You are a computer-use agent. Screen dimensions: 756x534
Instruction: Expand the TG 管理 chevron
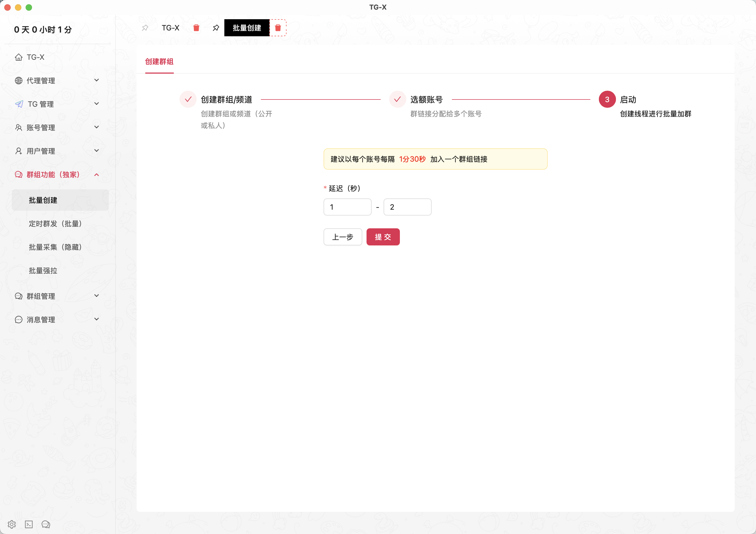click(97, 104)
